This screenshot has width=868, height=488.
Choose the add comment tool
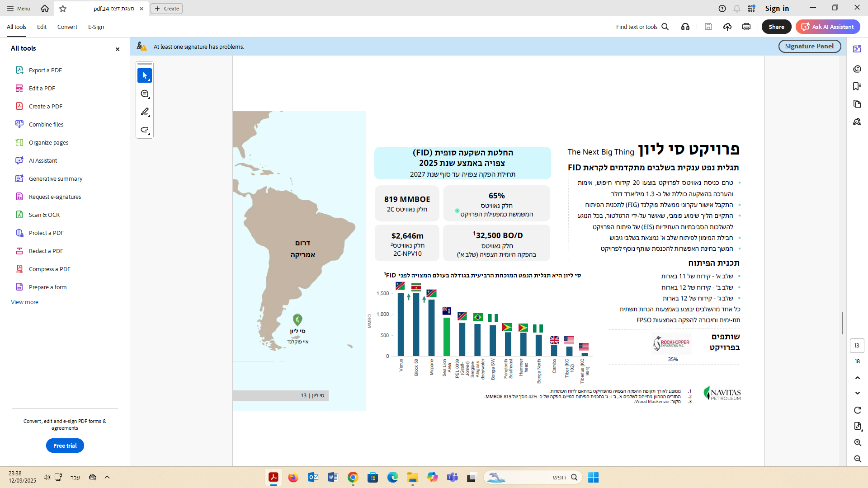tap(145, 94)
